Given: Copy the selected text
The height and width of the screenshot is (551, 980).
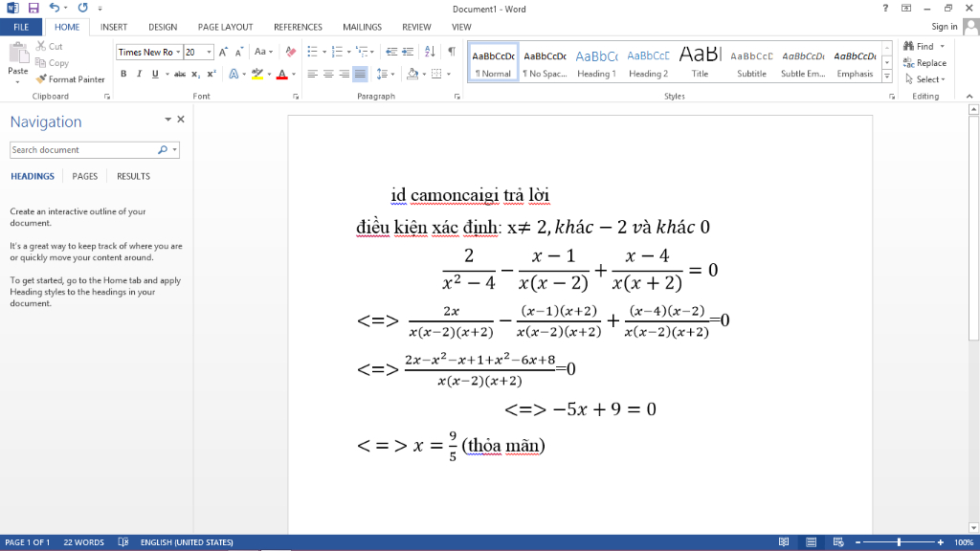Looking at the screenshot, I should [52, 63].
